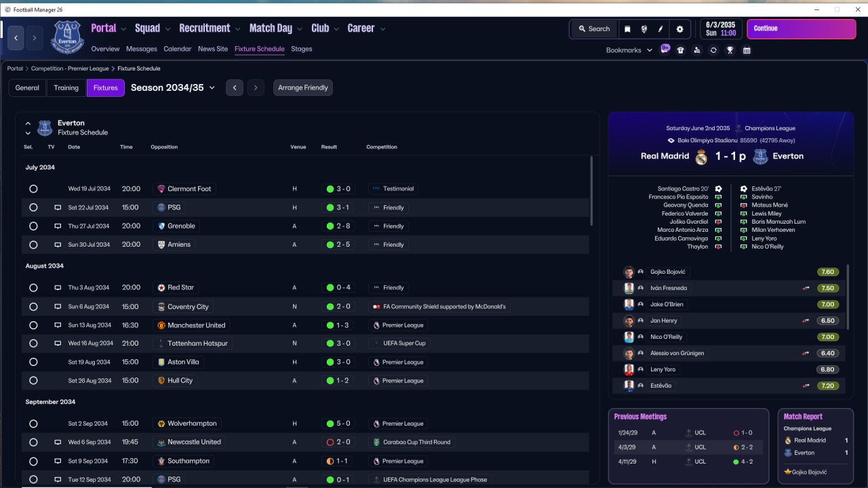Click the TV icon on the PSG July row
Viewport: 868px width, 488px height.
pyautogui.click(x=58, y=208)
